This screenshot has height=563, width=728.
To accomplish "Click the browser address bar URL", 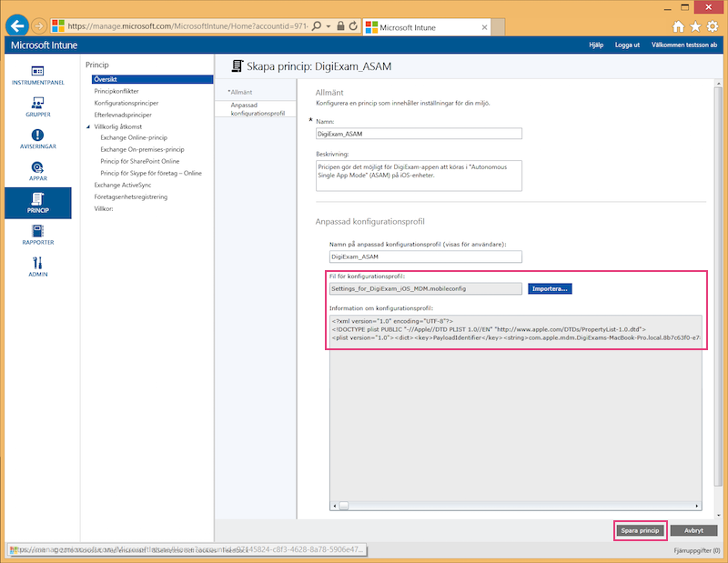I will [x=187, y=26].
